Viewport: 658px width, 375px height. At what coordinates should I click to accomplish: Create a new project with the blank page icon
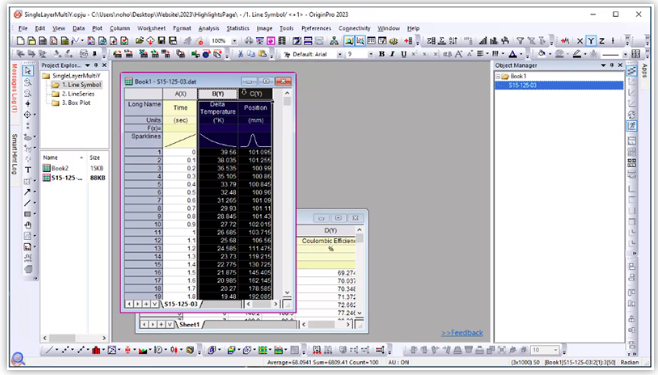(x=20, y=41)
